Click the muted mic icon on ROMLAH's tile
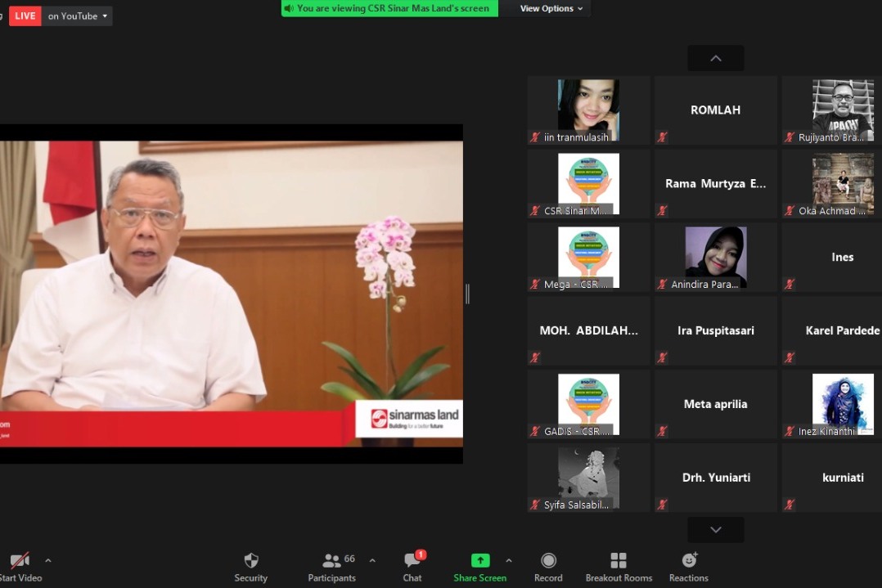 click(x=663, y=137)
